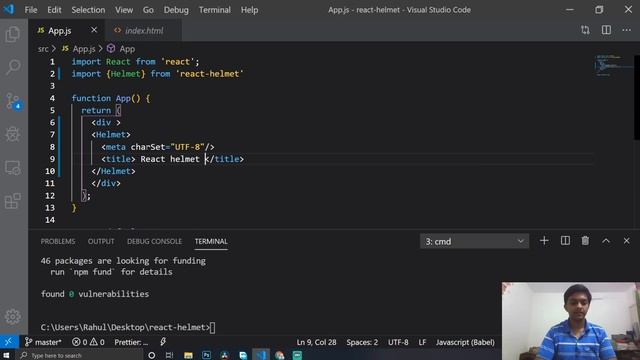Open the Search view in activity bar
The height and width of the screenshot is (360, 640).
point(13,67)
